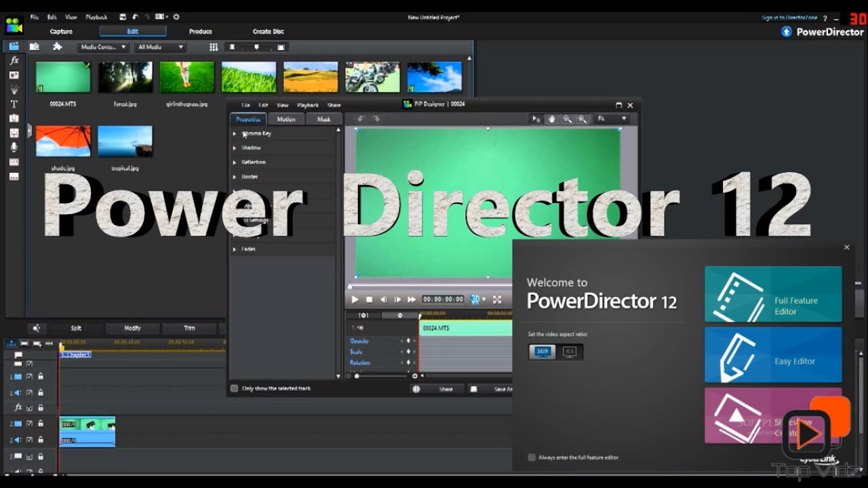The image size is (868, 488).
Task: Adjust the library thumbnail size slider
Action: point(256,47)
